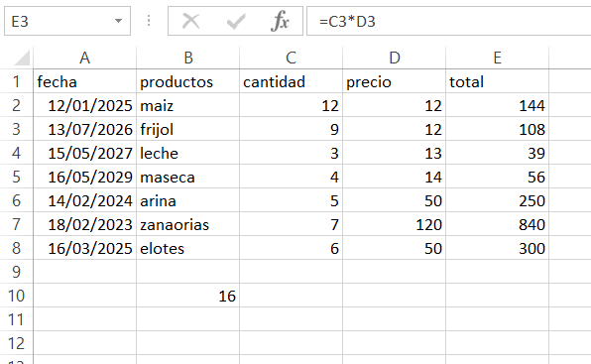
Task: Click the date cell 14/02/2024
Action: tap(85, 200)
